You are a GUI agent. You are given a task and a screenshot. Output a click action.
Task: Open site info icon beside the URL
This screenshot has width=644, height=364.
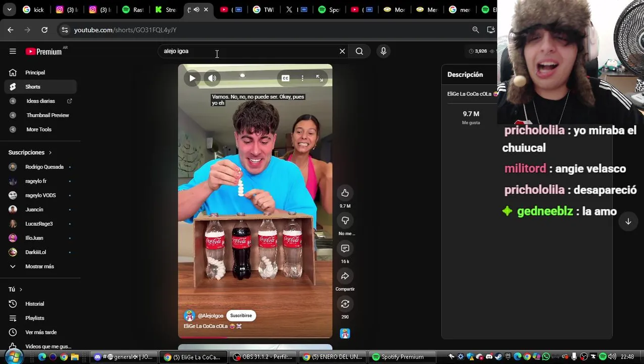[x=65, y=30]
